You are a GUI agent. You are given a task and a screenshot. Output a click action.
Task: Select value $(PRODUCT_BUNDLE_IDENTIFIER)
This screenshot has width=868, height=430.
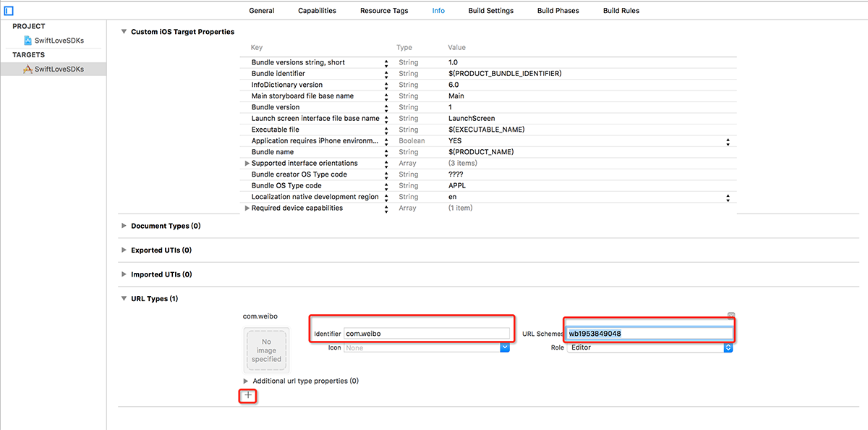505,74
